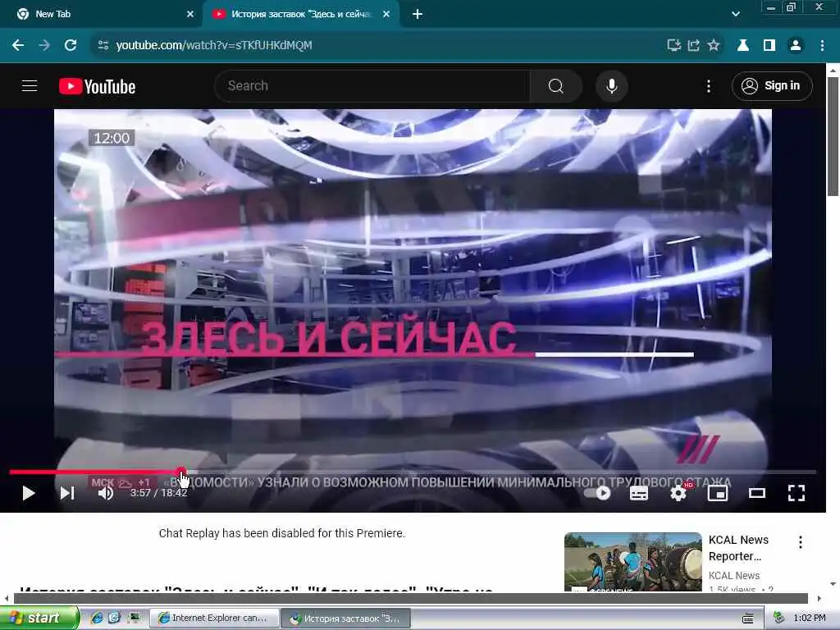Open the KCAL News channel link
Image resolution: width=840 pixels, height=630 pixels.
[734, 575]
